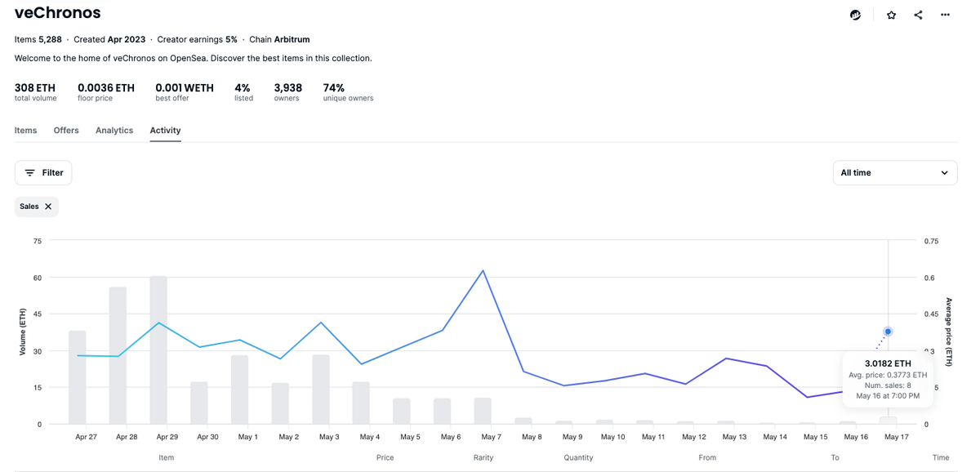The image size is (980, 472).
Task: Select the May 7 peak on price line
Action: tap(483, 270)
